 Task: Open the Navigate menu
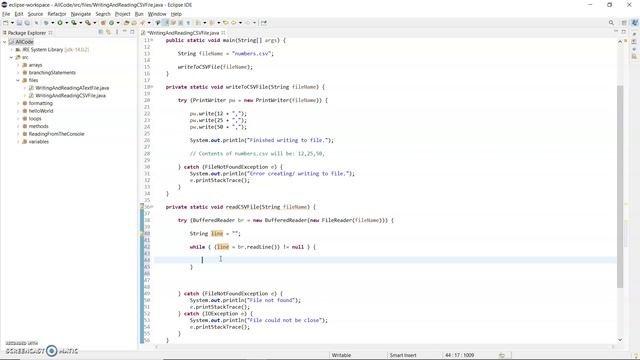pyautogui.click(x=81, y=14)
